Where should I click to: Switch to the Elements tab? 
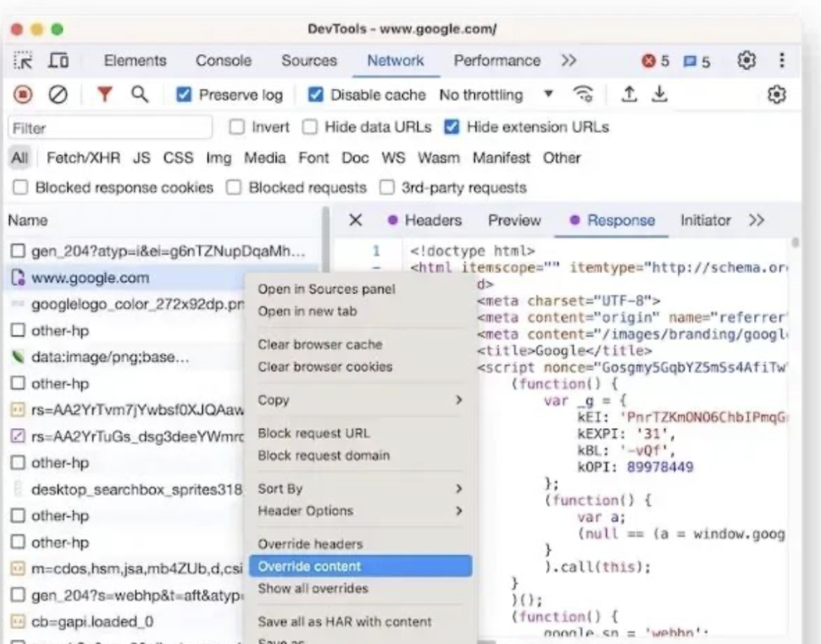click(x=135, y=61)
